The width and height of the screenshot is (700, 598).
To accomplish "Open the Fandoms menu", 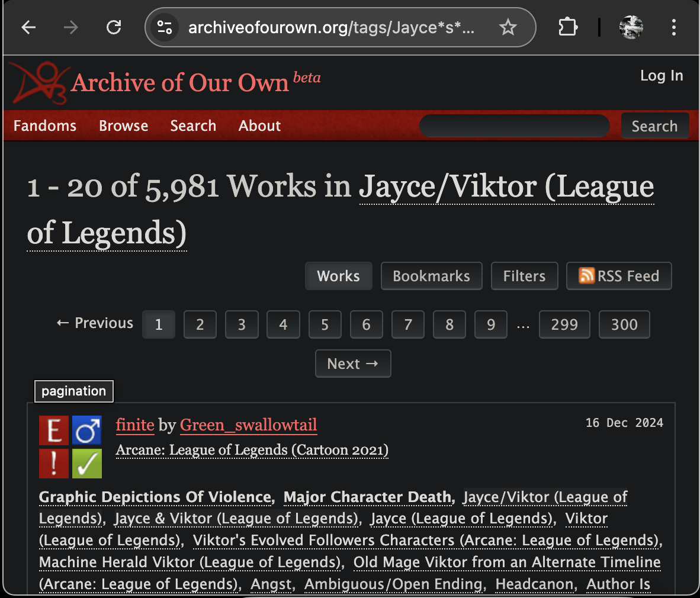I will [44, 126].
